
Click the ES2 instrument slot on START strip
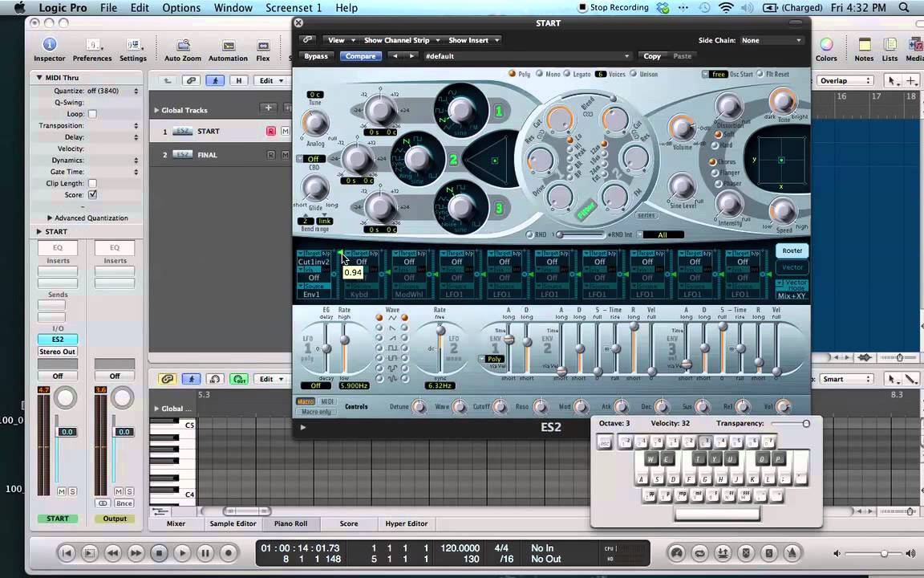pyautogui.click(x=58, y=339)
